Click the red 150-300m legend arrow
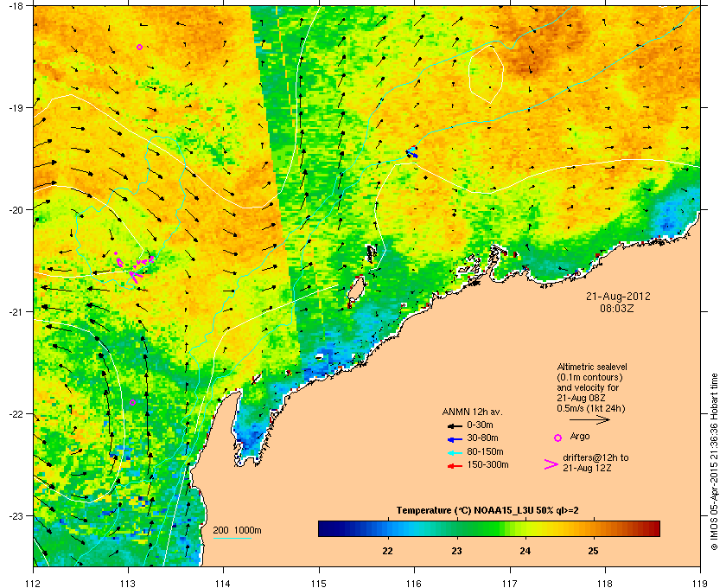 click(x=455, y=466)
